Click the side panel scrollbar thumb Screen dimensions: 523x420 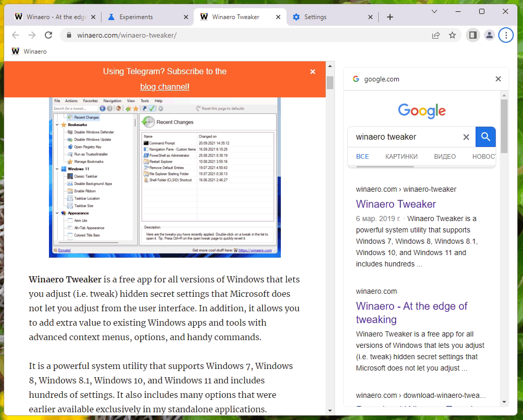click(504, 126)
